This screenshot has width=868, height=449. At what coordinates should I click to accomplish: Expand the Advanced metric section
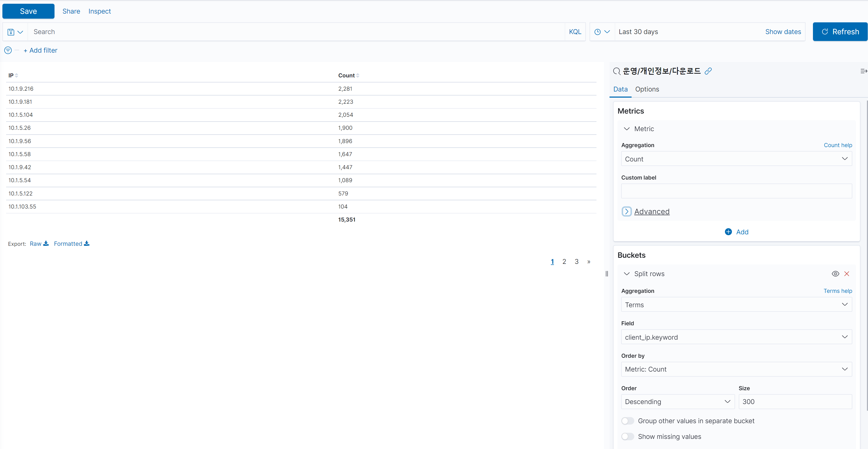point(627,211)
